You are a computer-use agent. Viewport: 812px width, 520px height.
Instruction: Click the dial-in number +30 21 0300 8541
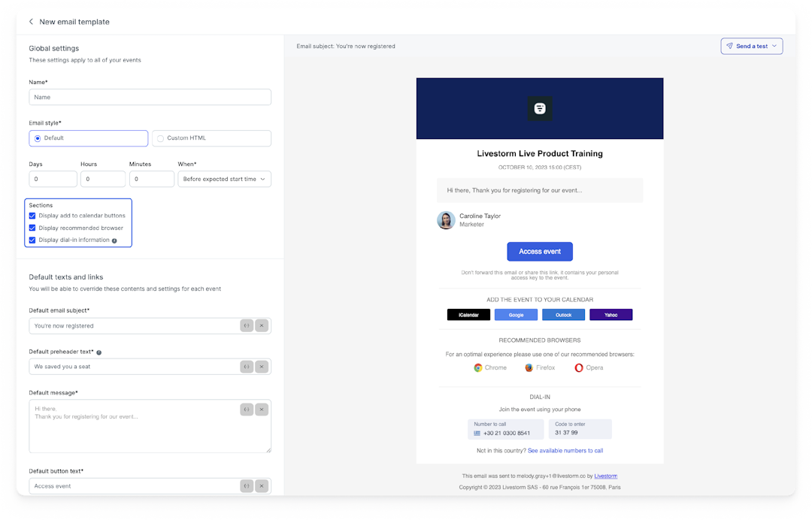tap(507, 434)
